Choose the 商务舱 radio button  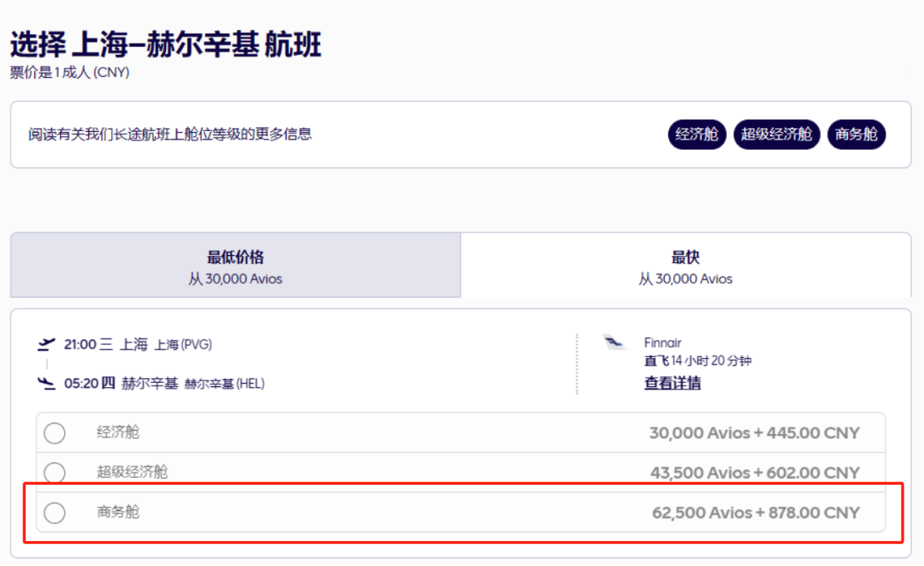(55, 512)
